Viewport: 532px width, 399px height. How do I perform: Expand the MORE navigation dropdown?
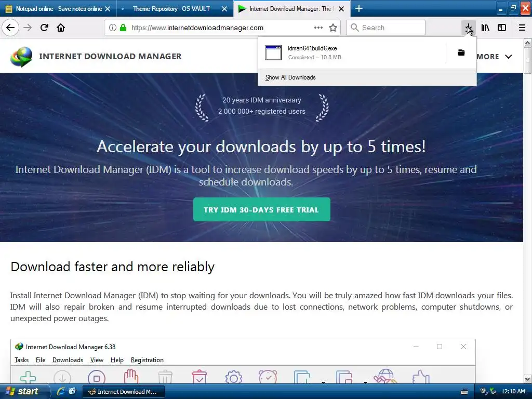pos(495,57)
